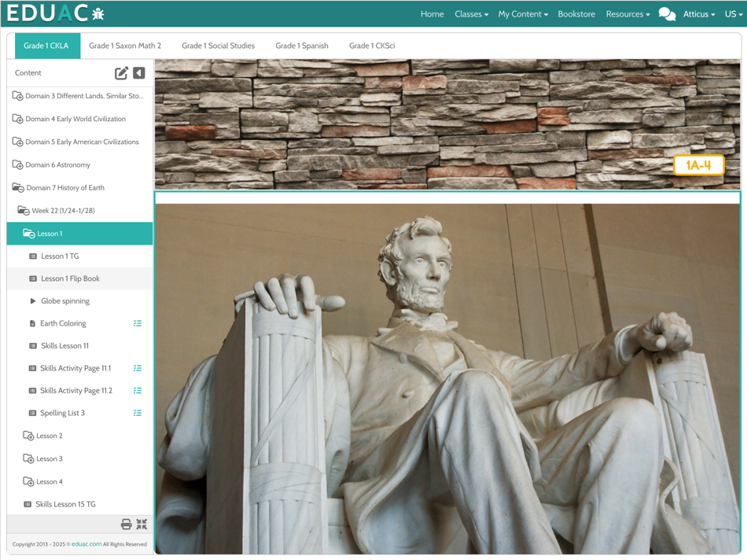The width and height of the screenshot is (747, 560).
Task: Switch to the Grade 1 Spanish tab
Action: tap(302, 46)
